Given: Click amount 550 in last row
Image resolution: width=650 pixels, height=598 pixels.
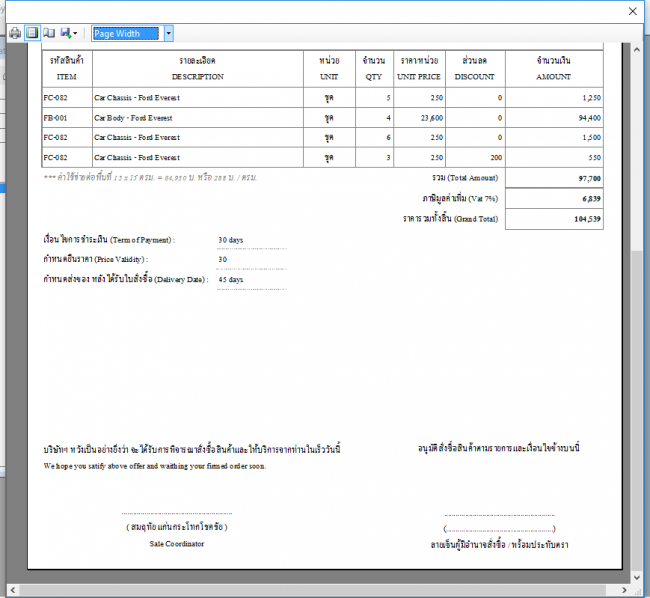Looking at the screenshot, I should (x=594, y=157).
